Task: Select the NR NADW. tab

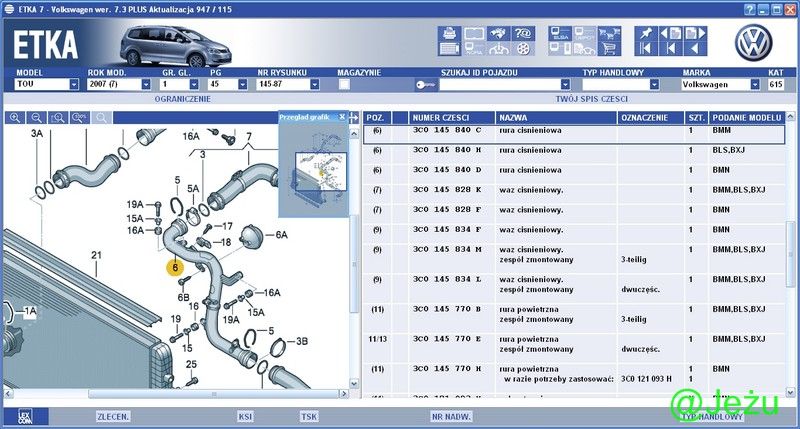Action: 452,417
